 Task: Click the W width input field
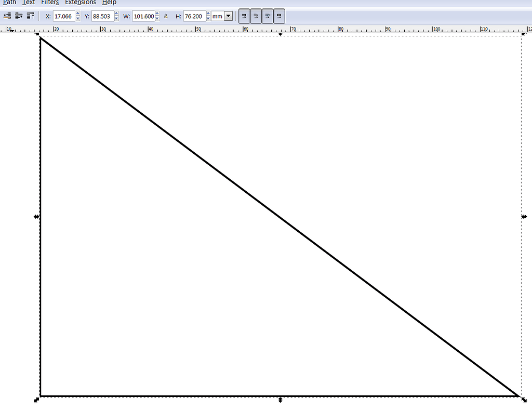[143, 16]
